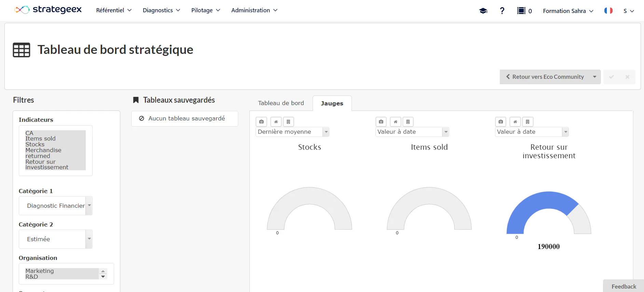Viewport: 644px width, 292px height.
Task: Select Merchandise returned in Indicateurs list
Action: (x=43, y=153)
